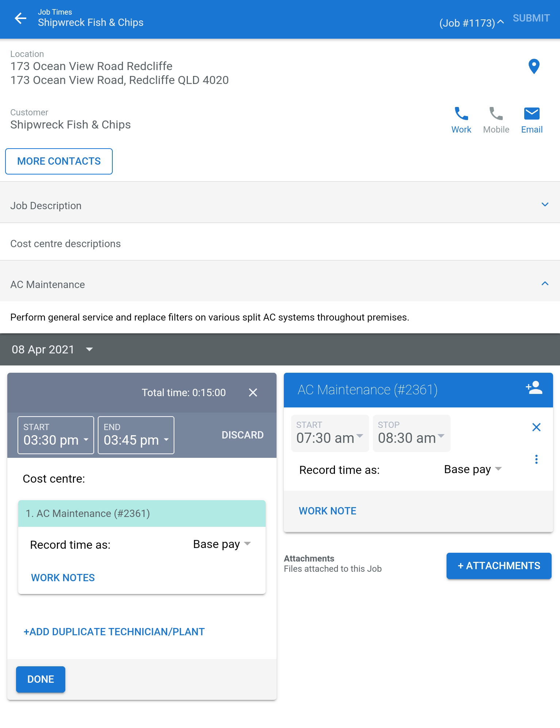Open WORK NOTES for the cost centre
560x728 pixels.
tap(63, 578)
